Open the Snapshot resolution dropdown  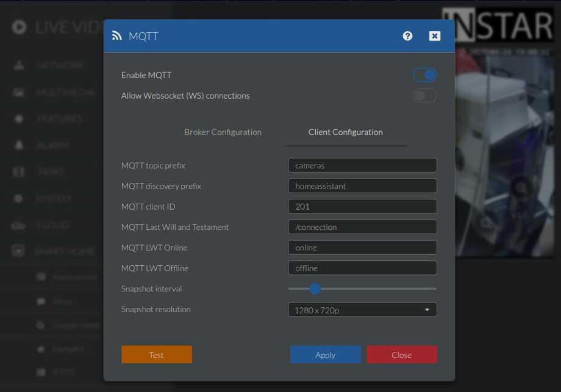point(362,310)
